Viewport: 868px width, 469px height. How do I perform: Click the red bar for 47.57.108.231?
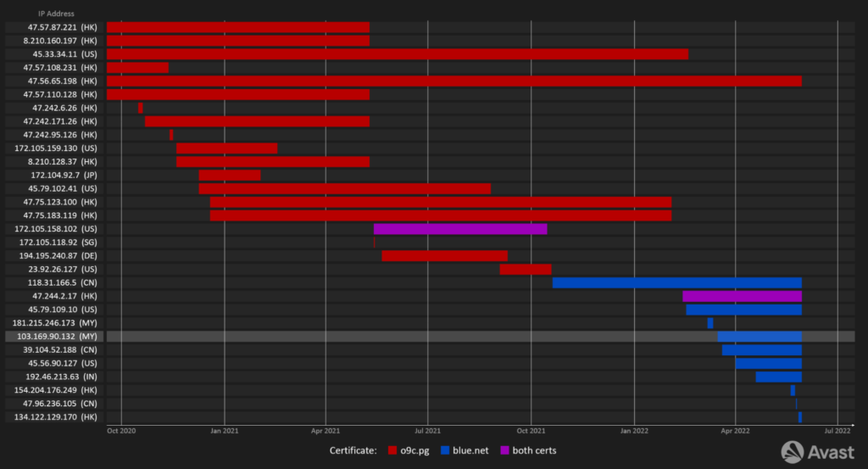pos(138,68)
